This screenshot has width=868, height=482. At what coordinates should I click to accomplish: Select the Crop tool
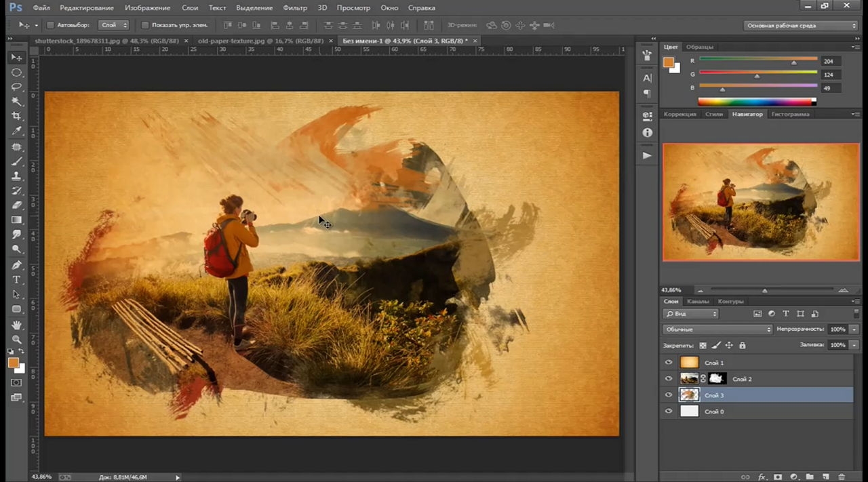(x=17, y=117)
